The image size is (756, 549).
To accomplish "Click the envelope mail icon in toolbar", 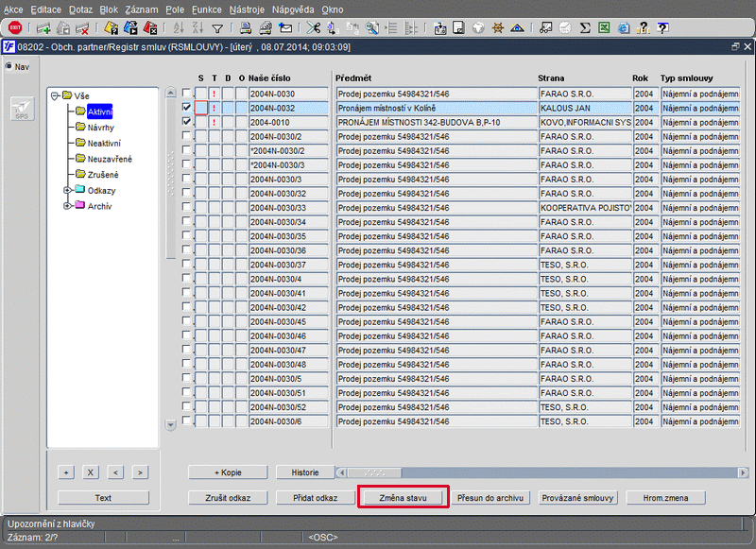I will tap(285, 28).
